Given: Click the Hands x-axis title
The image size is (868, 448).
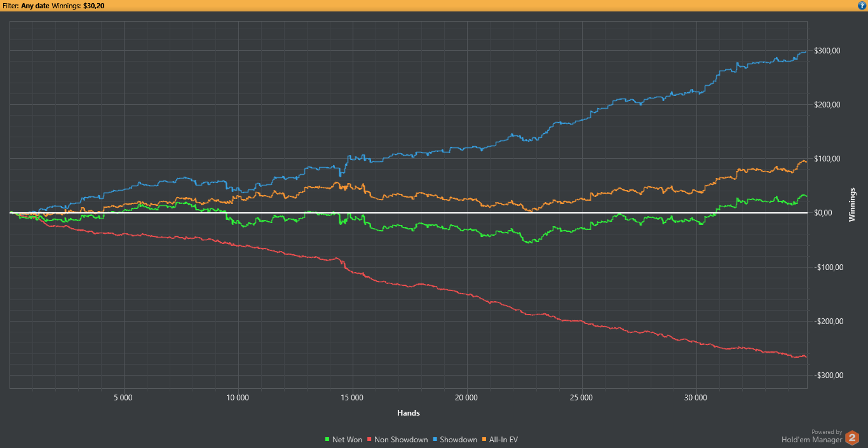Looking at the screenshot, I should pos(408,413).
